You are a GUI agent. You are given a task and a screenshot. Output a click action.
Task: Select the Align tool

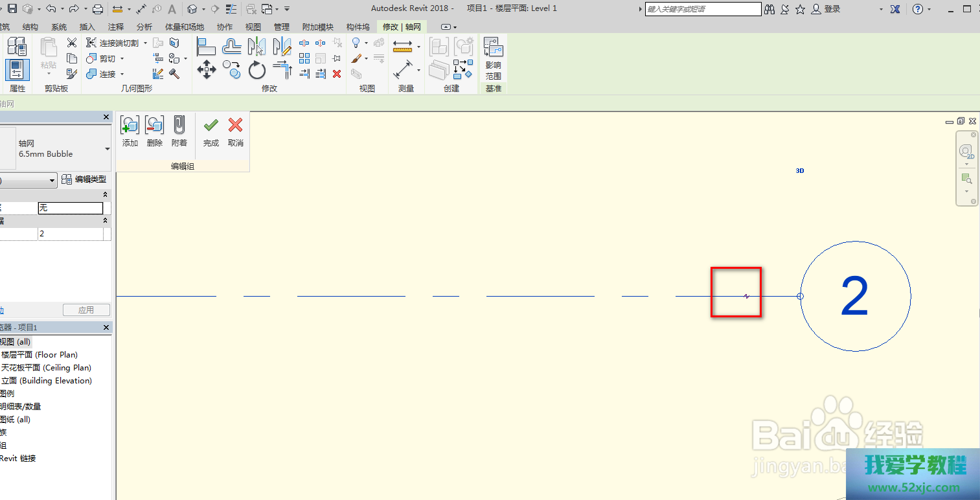(x=206, y=46)
